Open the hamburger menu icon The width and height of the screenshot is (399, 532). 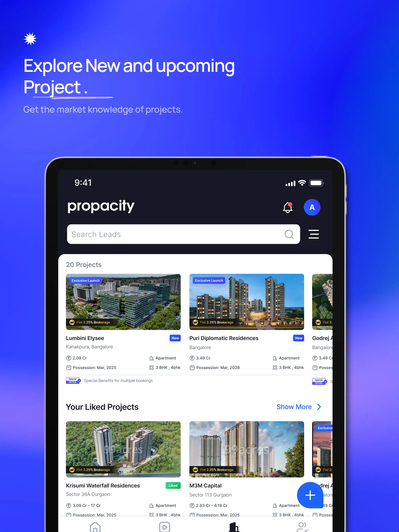tap(314, 234)
